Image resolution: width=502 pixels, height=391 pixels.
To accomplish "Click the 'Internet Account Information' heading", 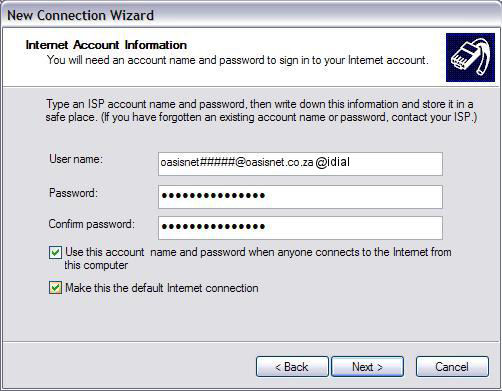I will pyautogui.click(x=106, y=45).
